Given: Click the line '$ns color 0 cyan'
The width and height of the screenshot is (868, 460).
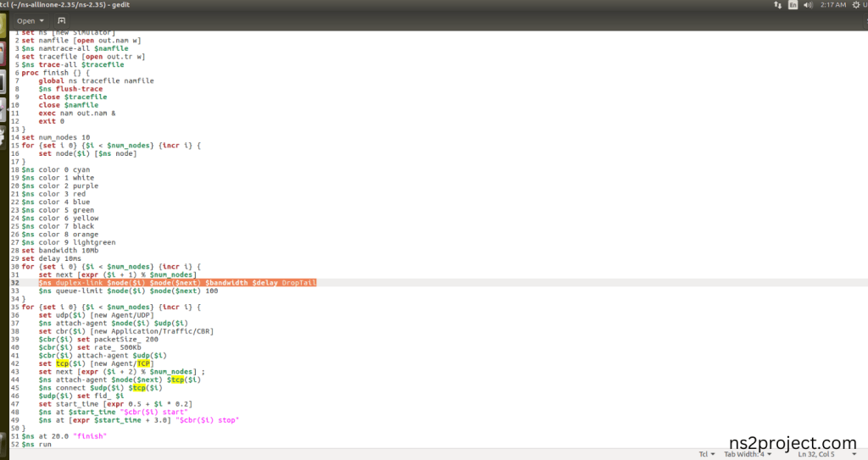Looking at the screenshot, I should [x=55, y=170].
